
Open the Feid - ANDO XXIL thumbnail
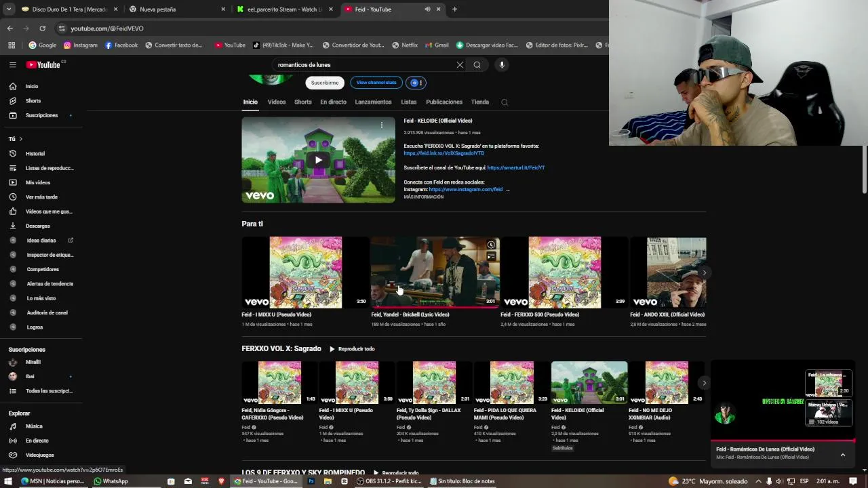tap(668, 272)
